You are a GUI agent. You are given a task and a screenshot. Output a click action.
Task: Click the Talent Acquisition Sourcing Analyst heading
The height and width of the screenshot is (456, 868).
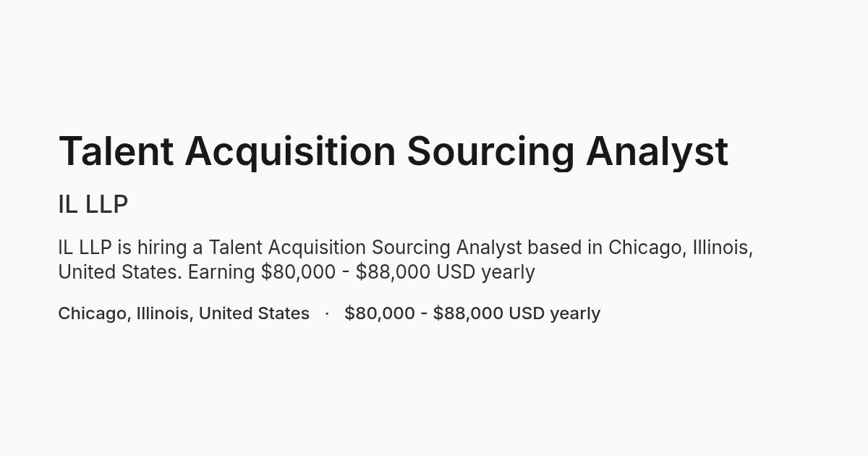point(393,151)
